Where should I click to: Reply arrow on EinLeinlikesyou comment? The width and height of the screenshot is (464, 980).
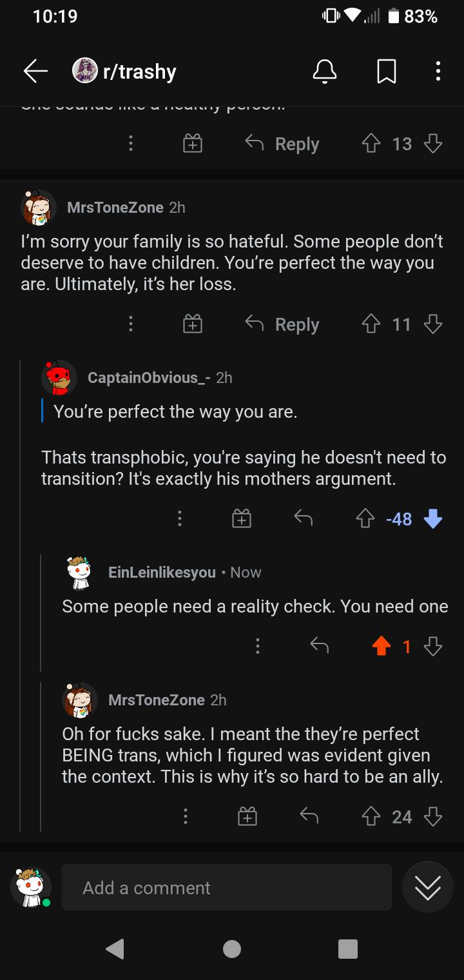click(319, 646)
